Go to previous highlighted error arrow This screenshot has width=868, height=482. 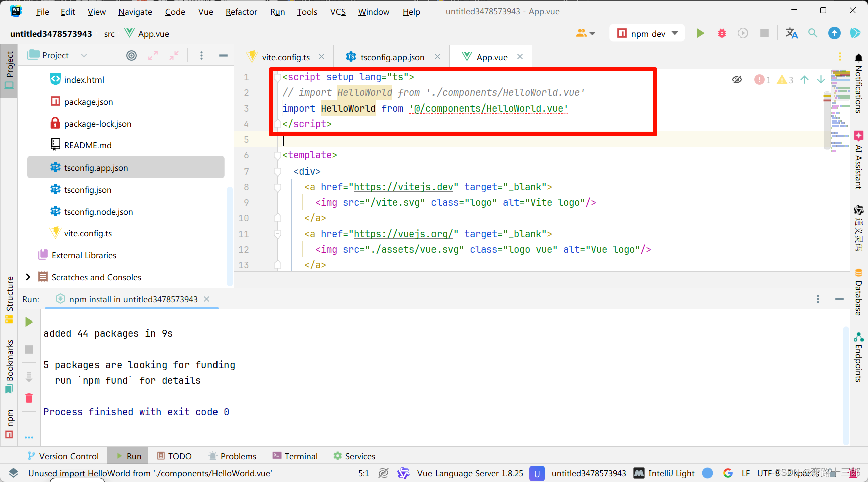pyautogui.click(x=805, y=80)
